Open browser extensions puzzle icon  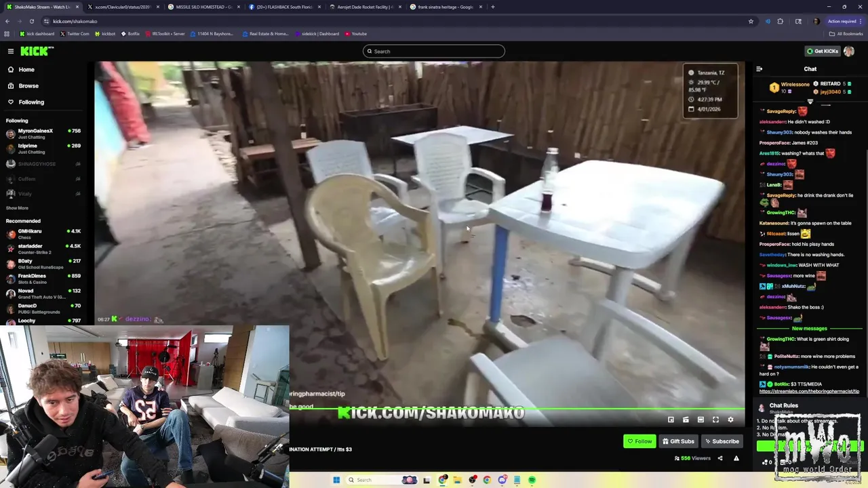[x=780, y=21]
